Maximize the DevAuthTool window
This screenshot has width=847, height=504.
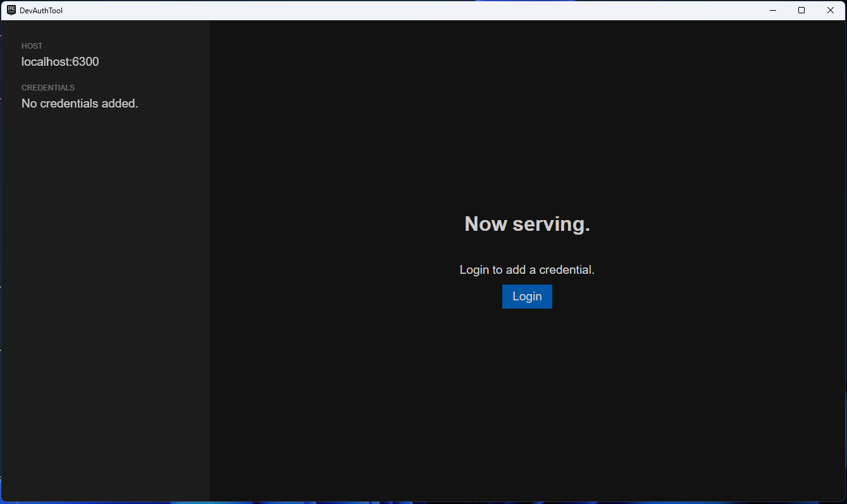coord(801,10)
